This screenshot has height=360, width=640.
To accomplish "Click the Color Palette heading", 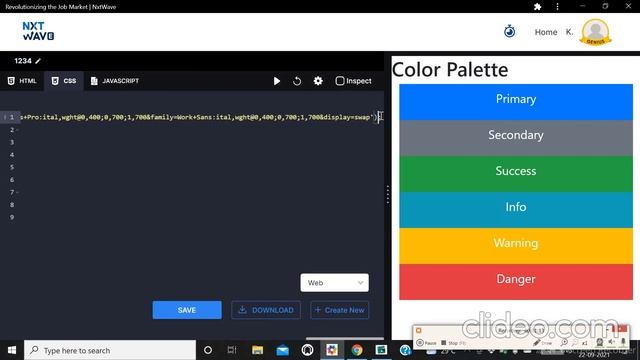I will point(450,69).
